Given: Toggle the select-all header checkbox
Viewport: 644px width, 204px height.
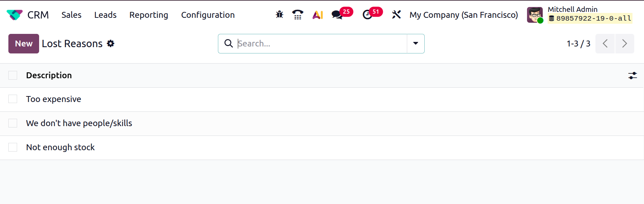Looking at the screenshot, I should click(13, 75).
